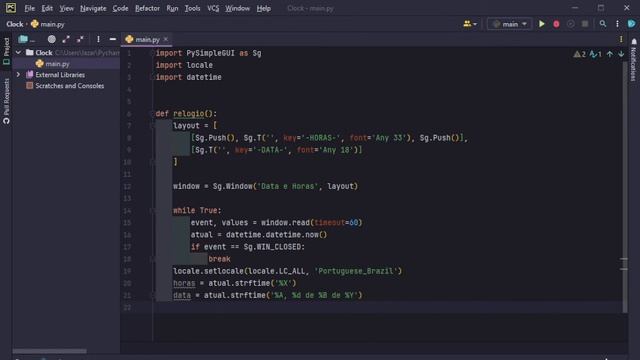Click the expand all icon in Project panel
This screenshot has width=640, height=360.
click(66, 39)
